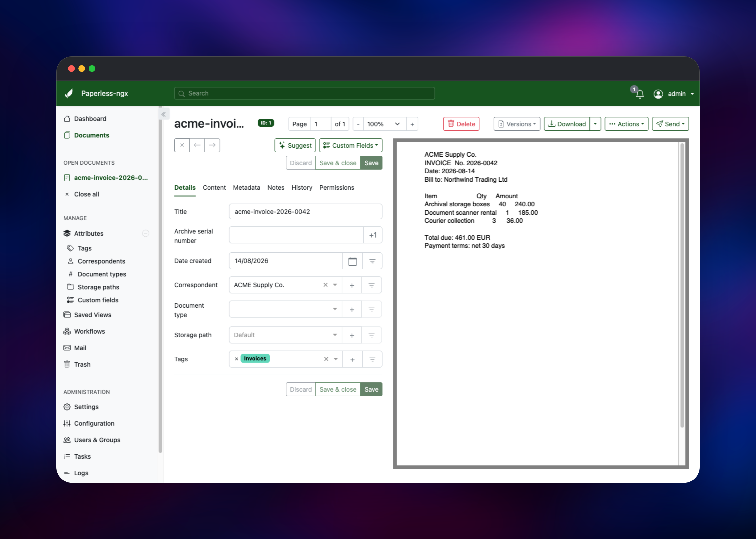Viewport: 756px width, 539px height.
Task: Expand the Document type select box
Action: 286,309
